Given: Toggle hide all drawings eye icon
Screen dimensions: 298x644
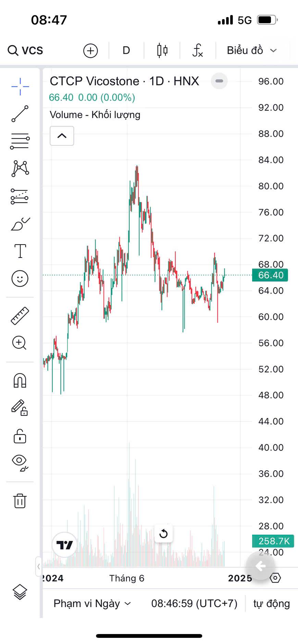Looking at the screenshot, I should pos(20,463).
